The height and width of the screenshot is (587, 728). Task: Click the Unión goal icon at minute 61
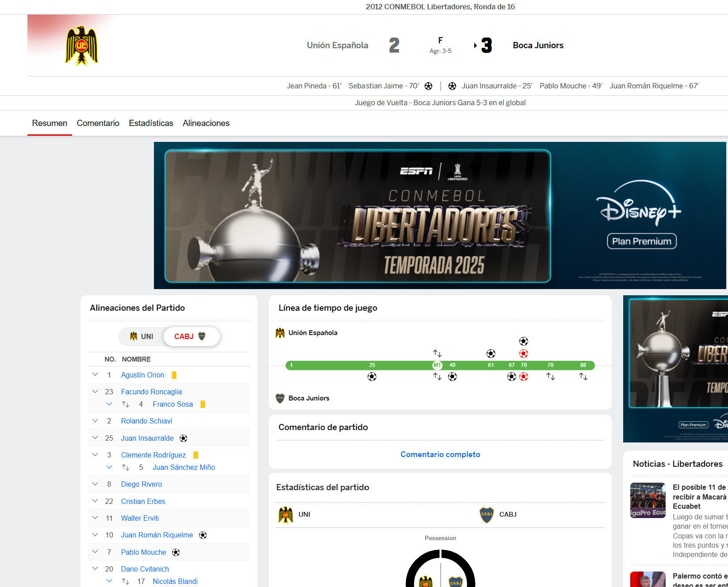coord(491,354)
